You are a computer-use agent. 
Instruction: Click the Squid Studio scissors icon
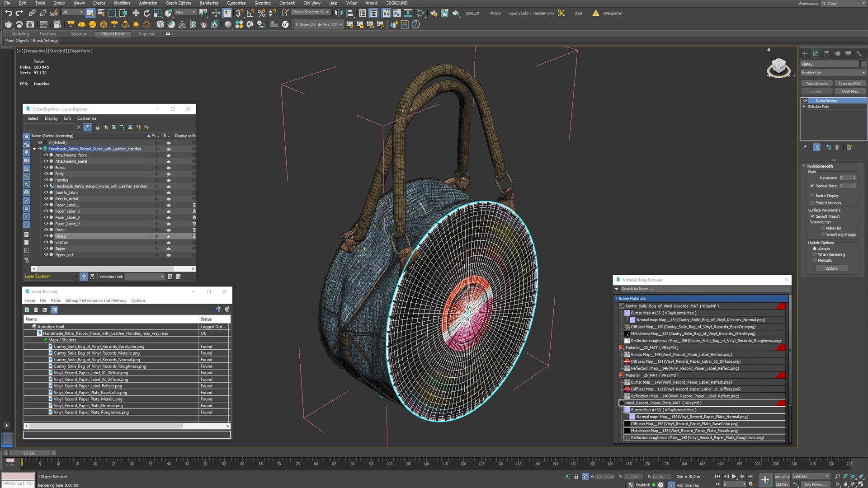pyautogui.click(x=561, y=13)
